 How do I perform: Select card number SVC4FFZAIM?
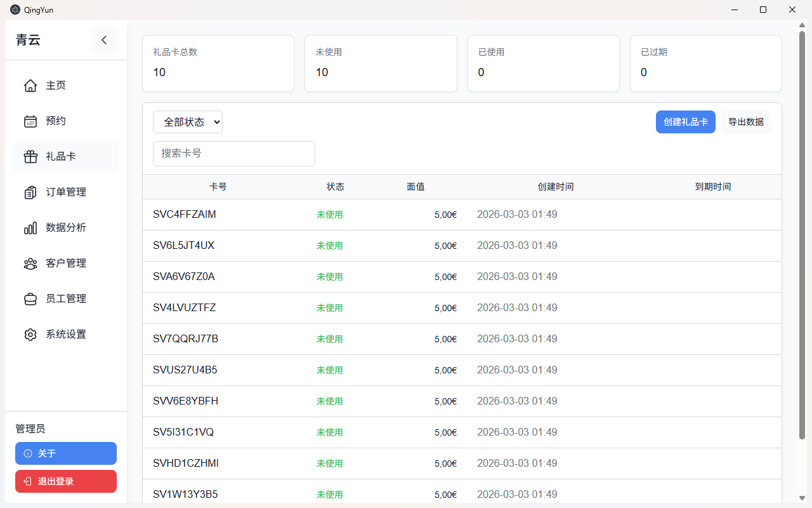pyautogui.click(x=185, y=215)
